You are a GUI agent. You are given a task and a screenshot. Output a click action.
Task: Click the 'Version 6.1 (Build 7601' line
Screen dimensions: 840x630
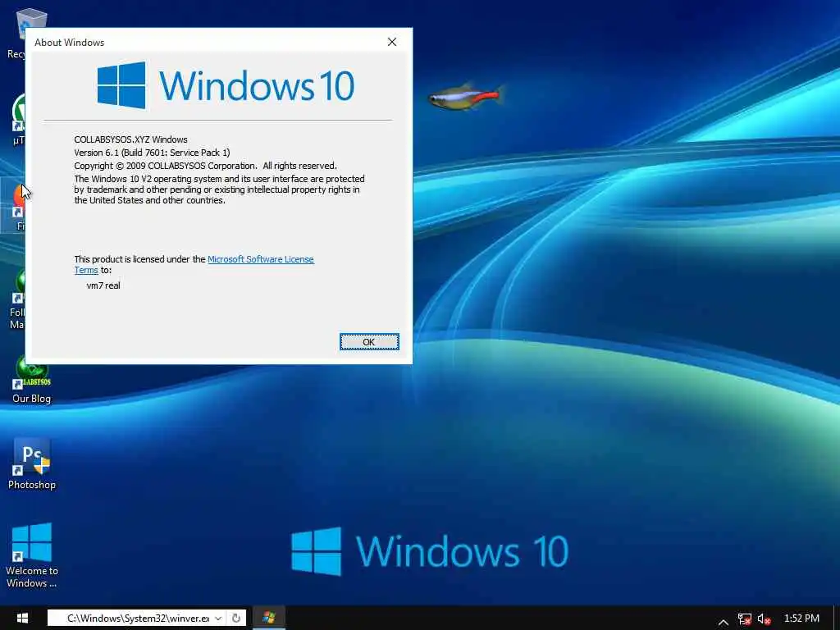(152, 153)
